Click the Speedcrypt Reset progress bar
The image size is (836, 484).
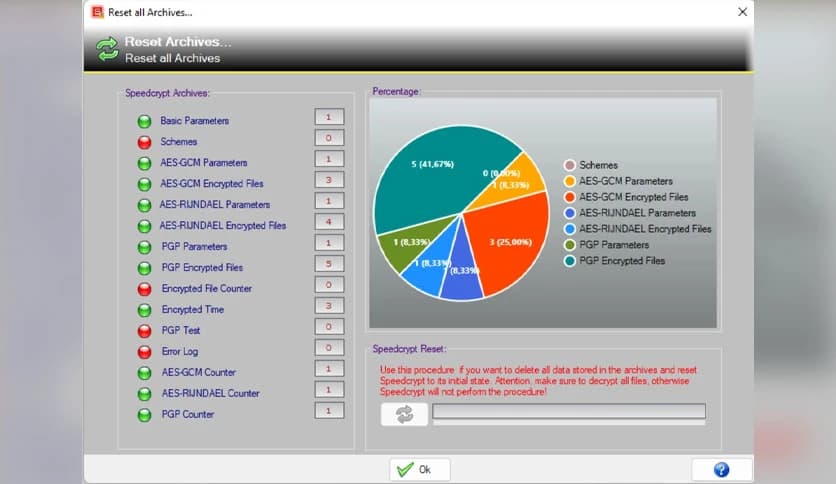[x=569, y=411]
